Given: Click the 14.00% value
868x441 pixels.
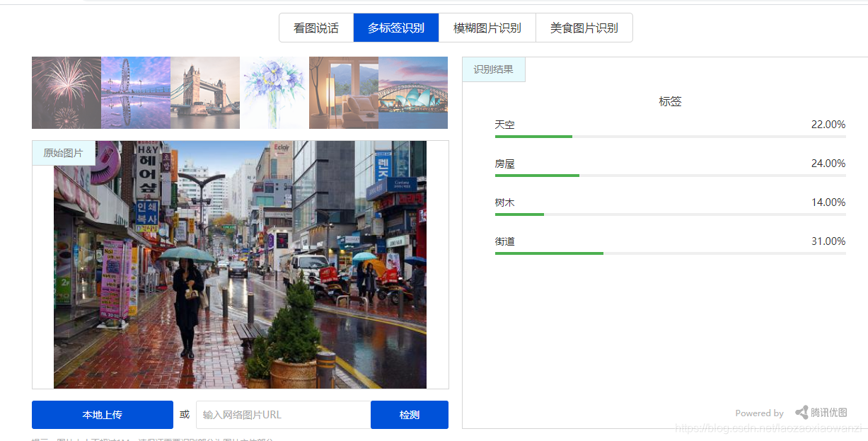Looking at the screenshot, I should (x=828, y=202).
